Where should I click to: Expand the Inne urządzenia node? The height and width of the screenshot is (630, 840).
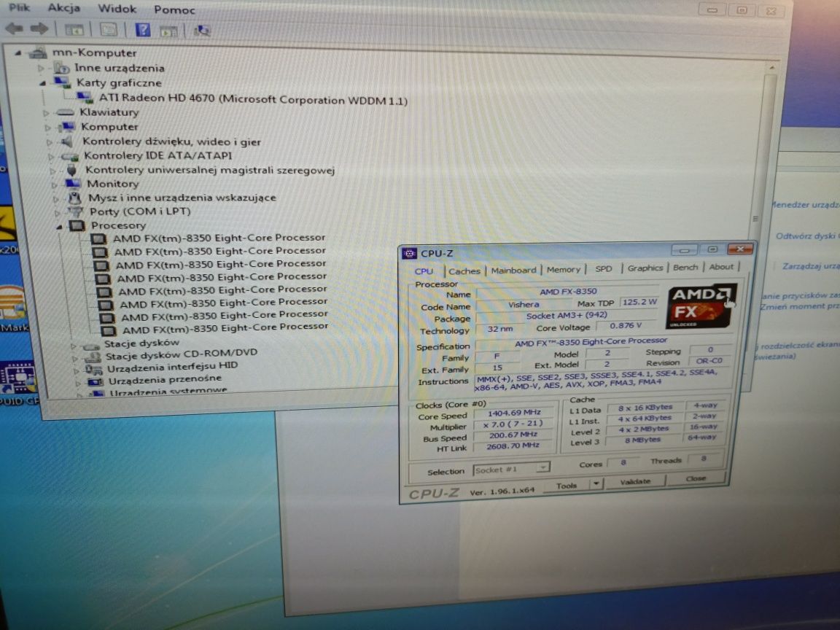pyautogui.click(x=41, y=68)
